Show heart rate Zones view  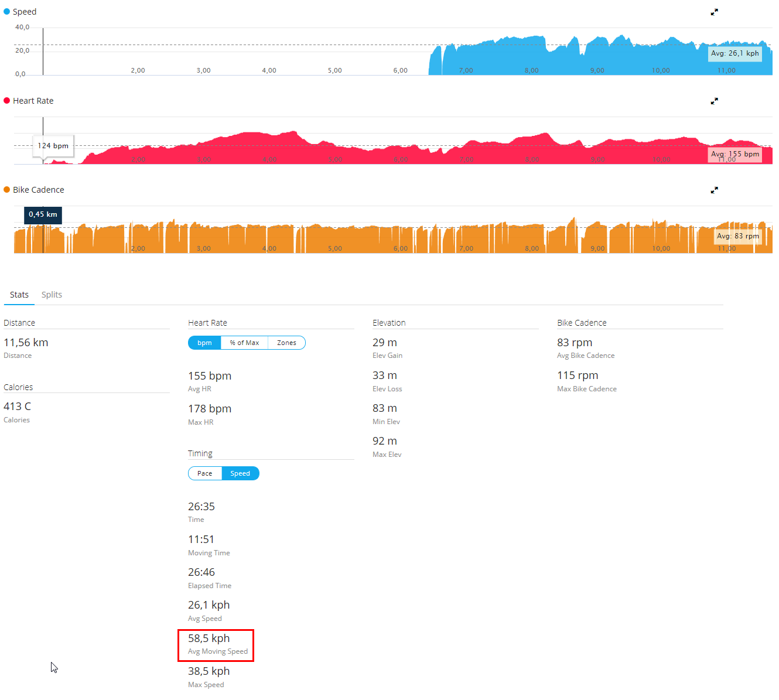(286, 343)
